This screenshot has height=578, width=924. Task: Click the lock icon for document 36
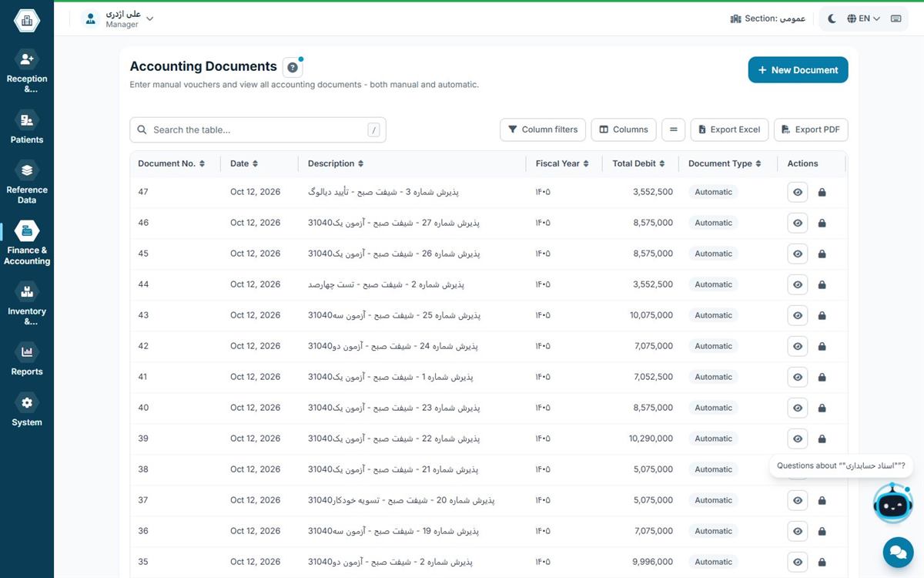coord(822,532)
